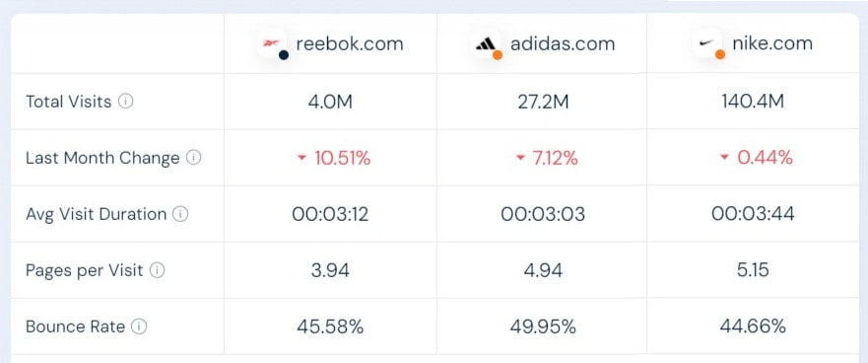
Task: Click the dark blue dot under the Reebok logo
Action: (284, 55)
